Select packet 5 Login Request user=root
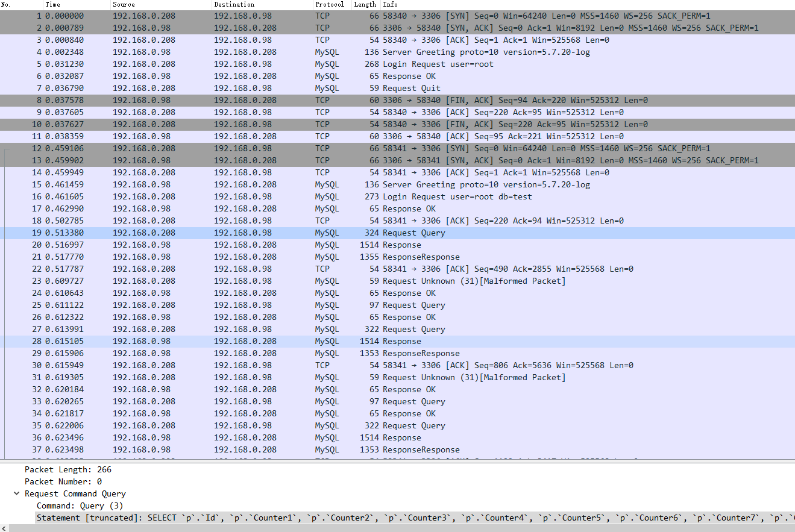The height and width of the screenshot is (532, 795). pos(397,64)
